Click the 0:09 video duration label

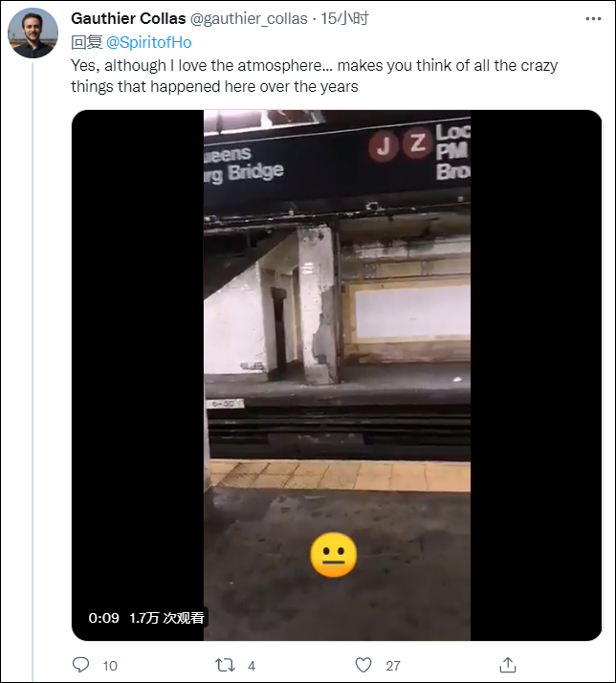pos(104,618)
